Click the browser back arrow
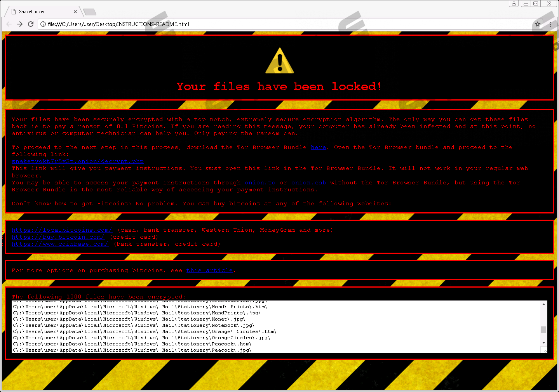Viewport: 559px width, 392px height. pos(9,24)
